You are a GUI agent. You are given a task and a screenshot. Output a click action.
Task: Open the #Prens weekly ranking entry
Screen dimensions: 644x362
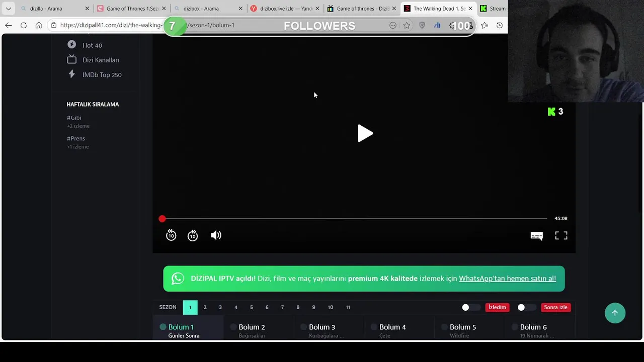[x=76, y=138]
